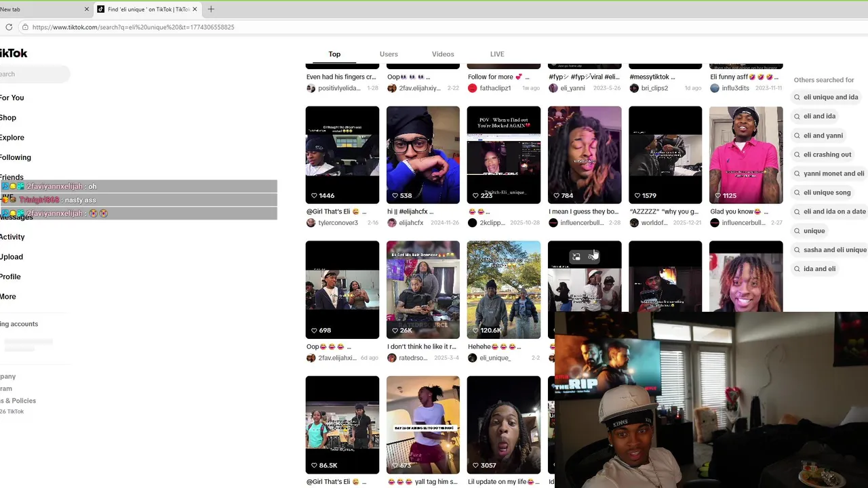Open author link 'influencerbull...' dated 2-27
Screen dimensions: 868x488
point(743,223)
